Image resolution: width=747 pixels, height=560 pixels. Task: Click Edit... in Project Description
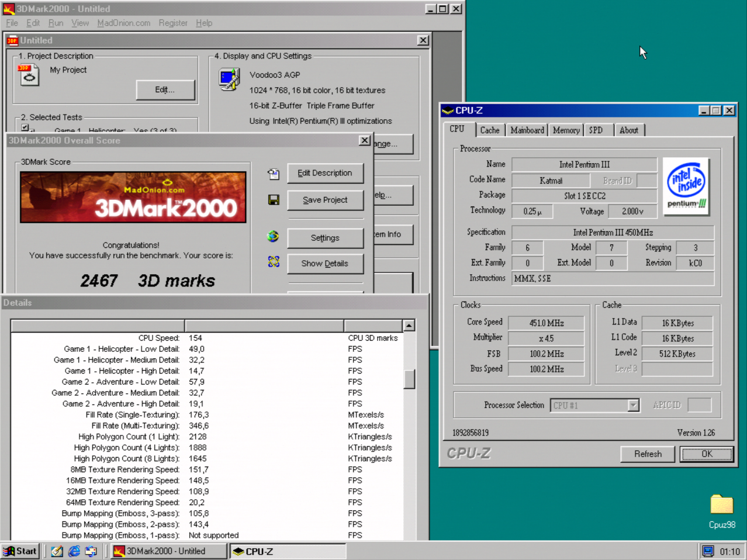[x=165, y=89]
